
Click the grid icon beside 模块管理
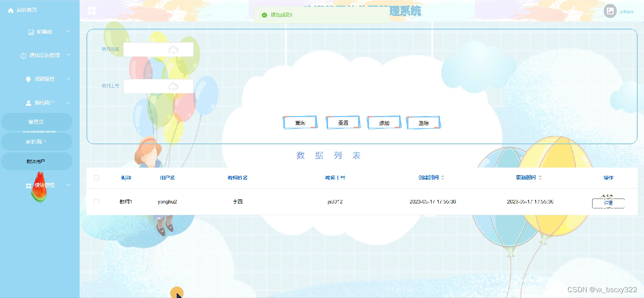pyautogui.click(x=28, y=186)
